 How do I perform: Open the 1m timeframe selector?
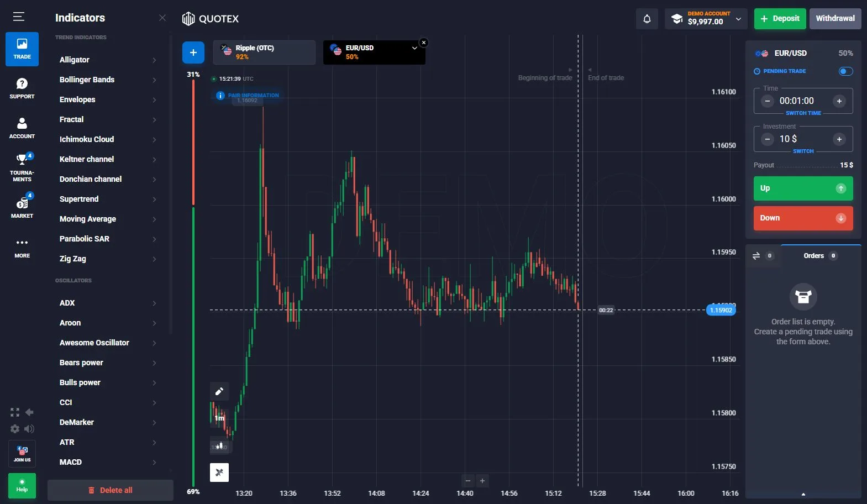[x=219, y=418]
